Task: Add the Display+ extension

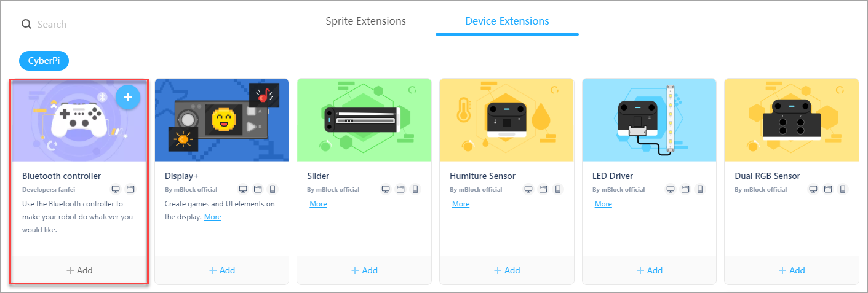Action: point(221,270)
